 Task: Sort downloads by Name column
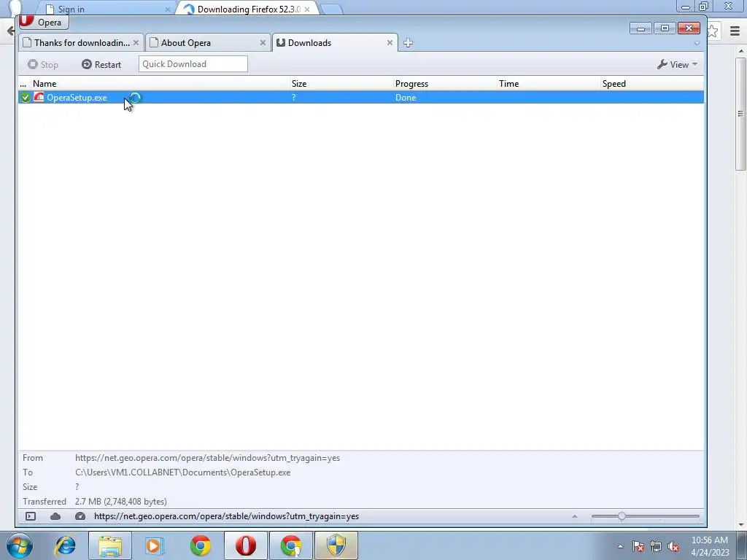[x=160, y=83]
